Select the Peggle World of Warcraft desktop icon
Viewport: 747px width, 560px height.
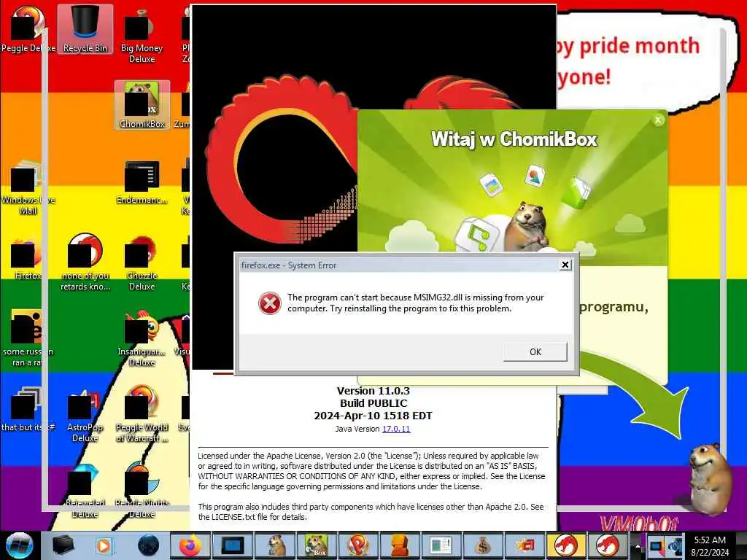coord(142,414)
